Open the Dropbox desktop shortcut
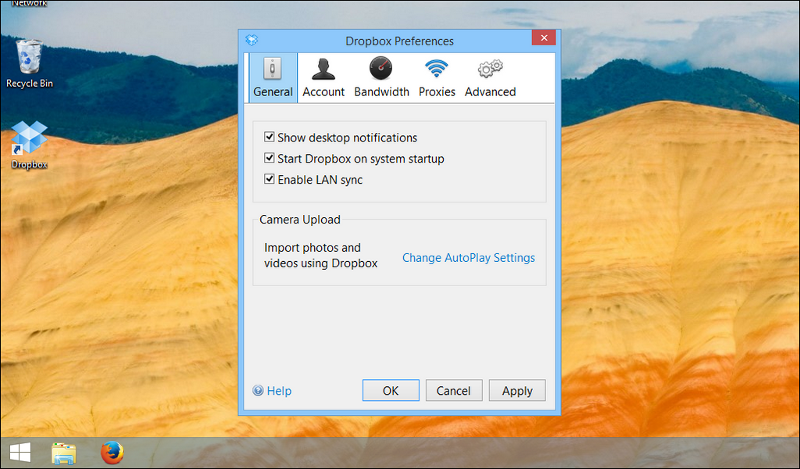This screenshot has height=469, width=800. tap(29, 146)
